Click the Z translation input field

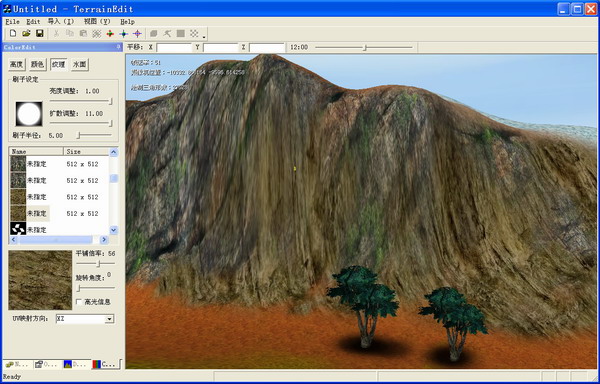(x=267, y=47)
